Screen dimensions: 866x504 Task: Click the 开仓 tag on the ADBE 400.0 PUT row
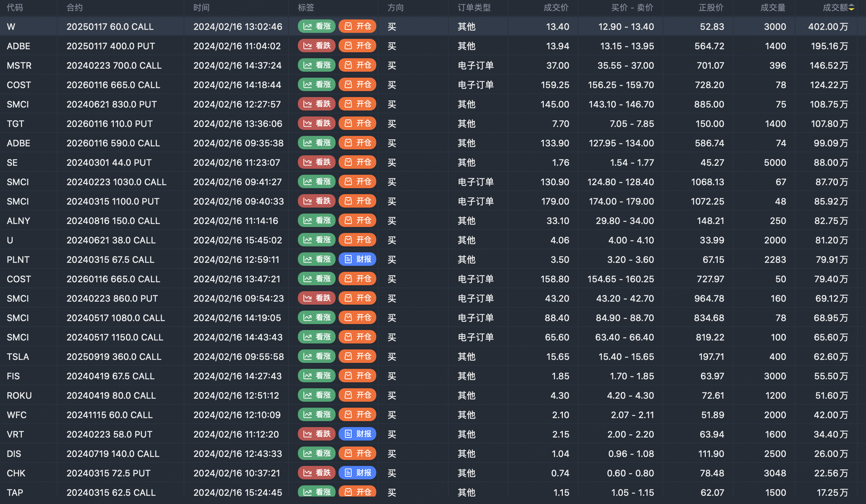[357, 46]
